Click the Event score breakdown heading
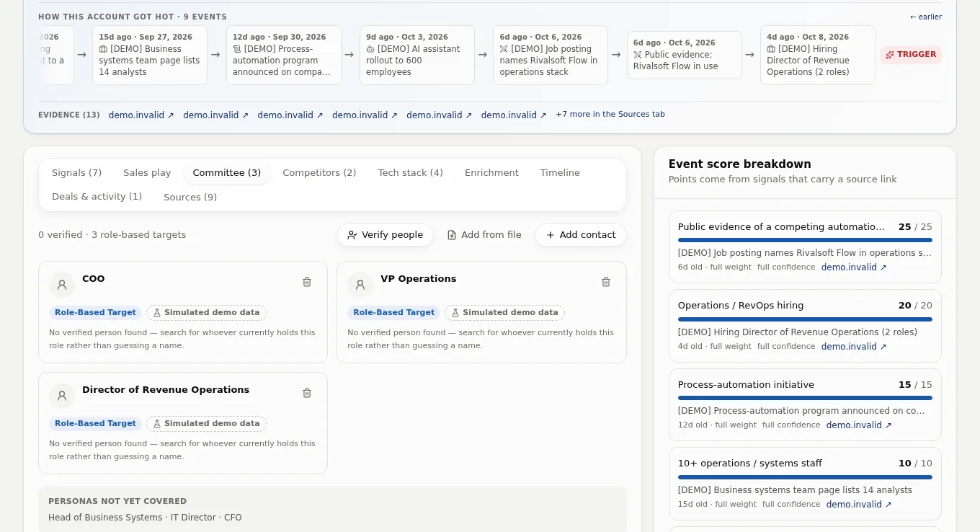This screenshot has height=532, width=980. 740,164
